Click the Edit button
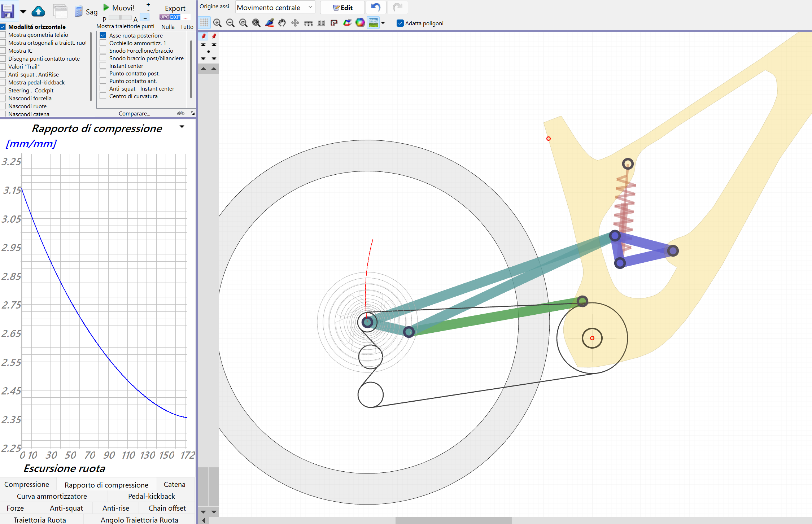 click(342, 7)
